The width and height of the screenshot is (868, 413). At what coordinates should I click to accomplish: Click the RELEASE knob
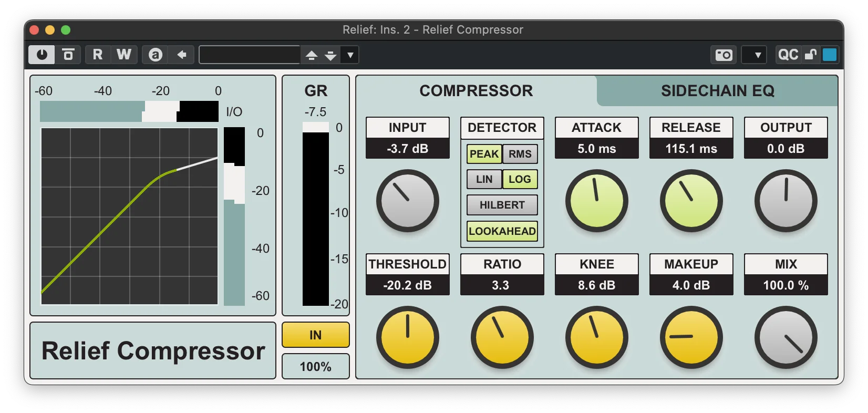pyautogui.click(x=691, y=201)
